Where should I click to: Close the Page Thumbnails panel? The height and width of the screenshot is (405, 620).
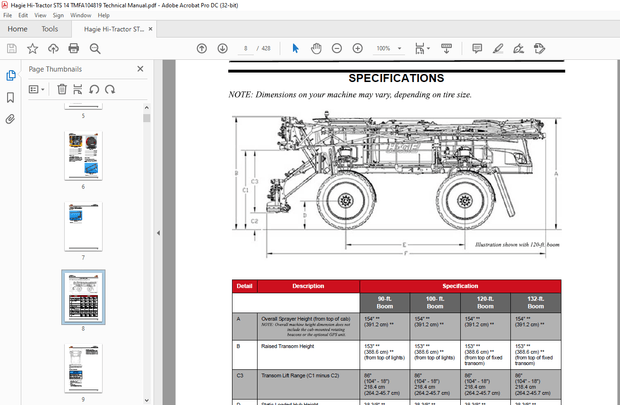(x=140, y=69)
